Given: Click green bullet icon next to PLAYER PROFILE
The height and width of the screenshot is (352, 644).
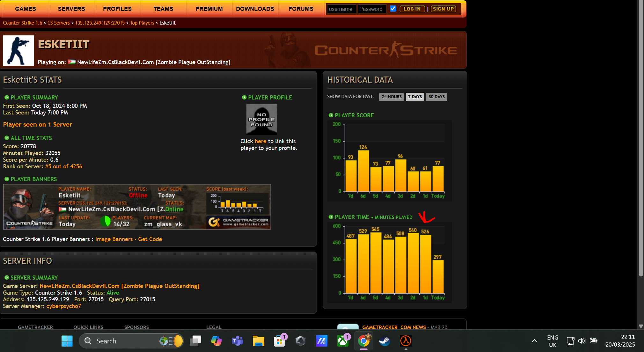Looking at the screenshot, I should click(x=244, y=98).
